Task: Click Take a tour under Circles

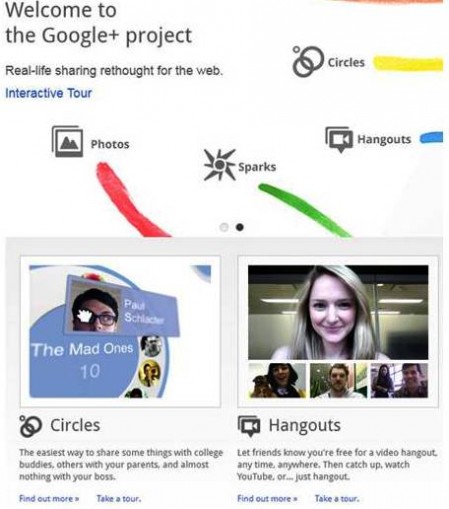Action: point(119,498)
